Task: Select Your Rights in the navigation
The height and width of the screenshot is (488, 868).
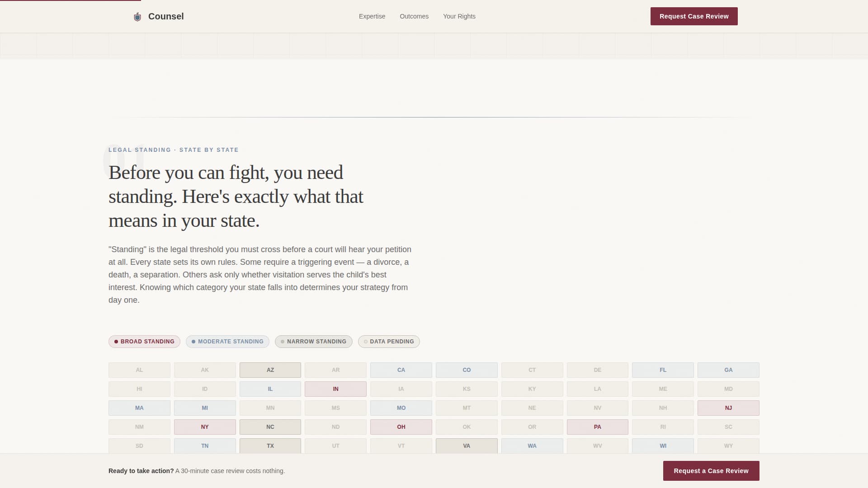Action: 459,16
